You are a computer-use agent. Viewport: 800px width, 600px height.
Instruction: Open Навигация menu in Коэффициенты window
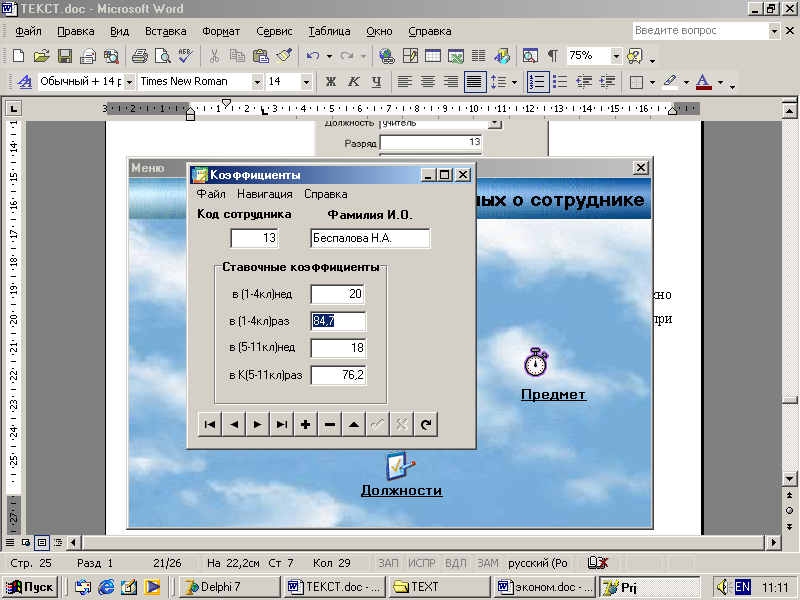coord(264,194)
